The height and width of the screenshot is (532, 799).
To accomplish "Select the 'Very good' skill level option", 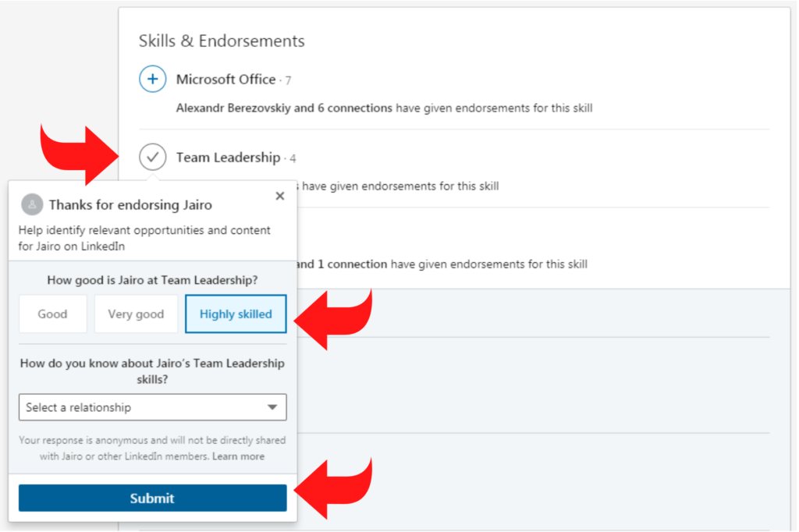I will [136, 314].
